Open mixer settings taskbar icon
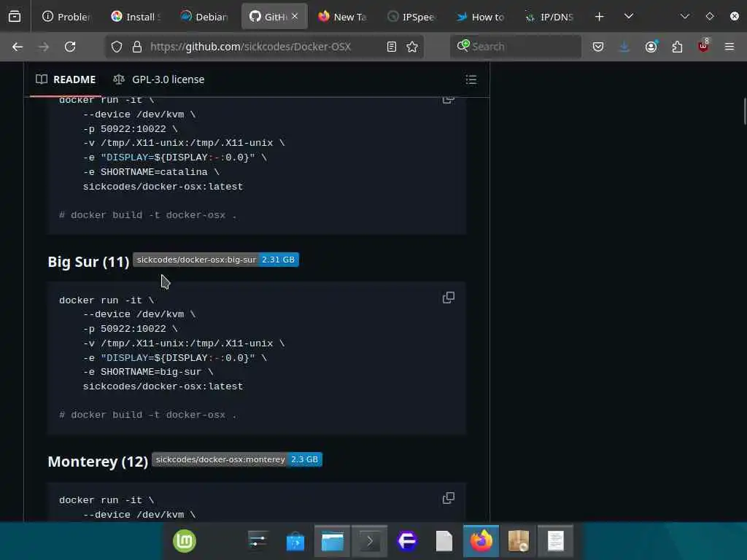The height and width of the screenshot is (560, 747). point(258,541)
